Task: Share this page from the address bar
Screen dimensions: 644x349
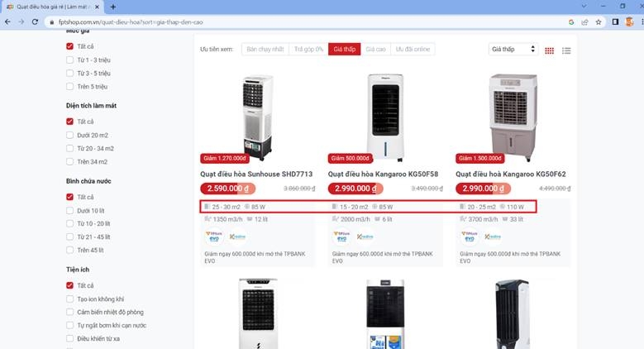Action: (x=584, y=22)
